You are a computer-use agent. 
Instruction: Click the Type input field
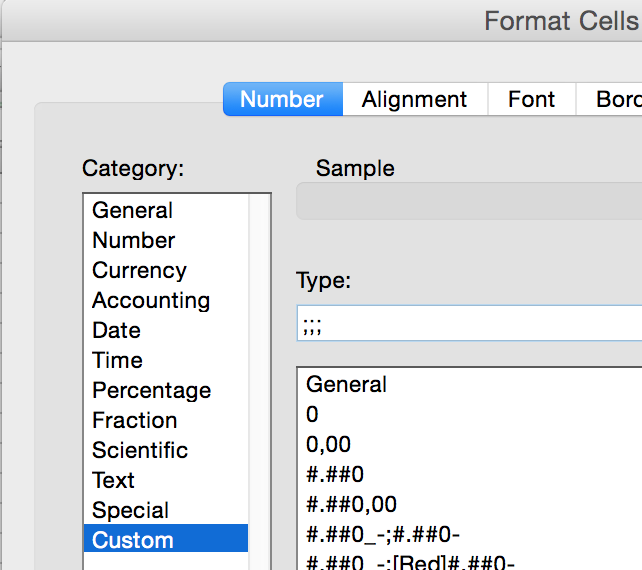pos(470,324)
